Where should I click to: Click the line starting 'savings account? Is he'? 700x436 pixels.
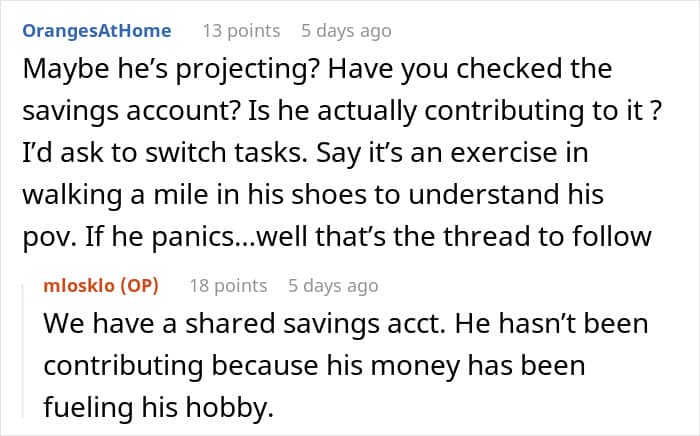click(342, 111)
